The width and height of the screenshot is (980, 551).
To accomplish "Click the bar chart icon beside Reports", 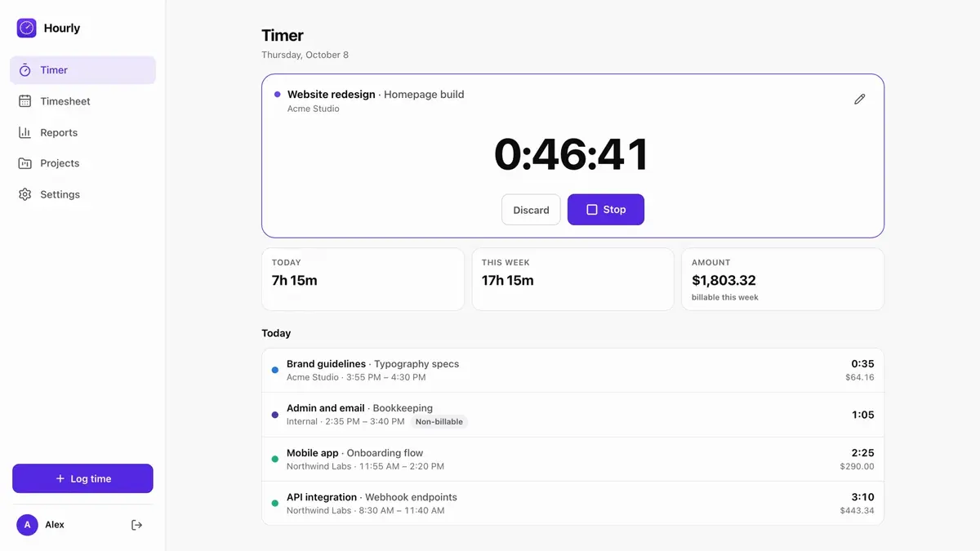I will tap(25, 132).
